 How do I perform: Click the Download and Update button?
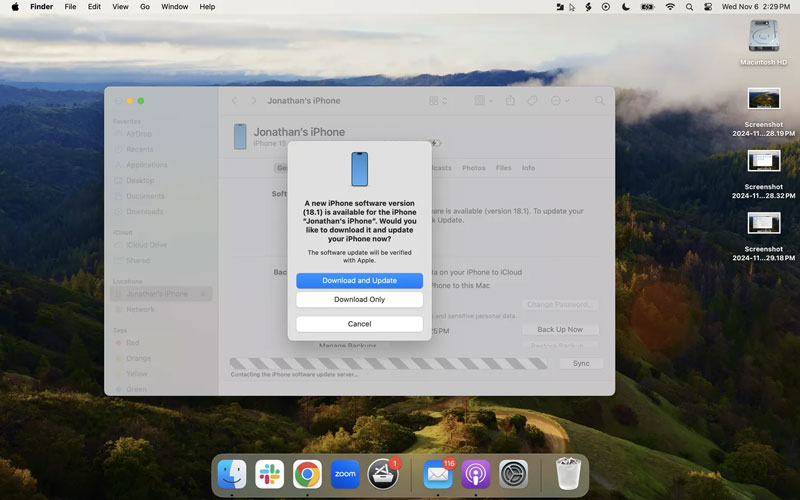coord(359,281)
